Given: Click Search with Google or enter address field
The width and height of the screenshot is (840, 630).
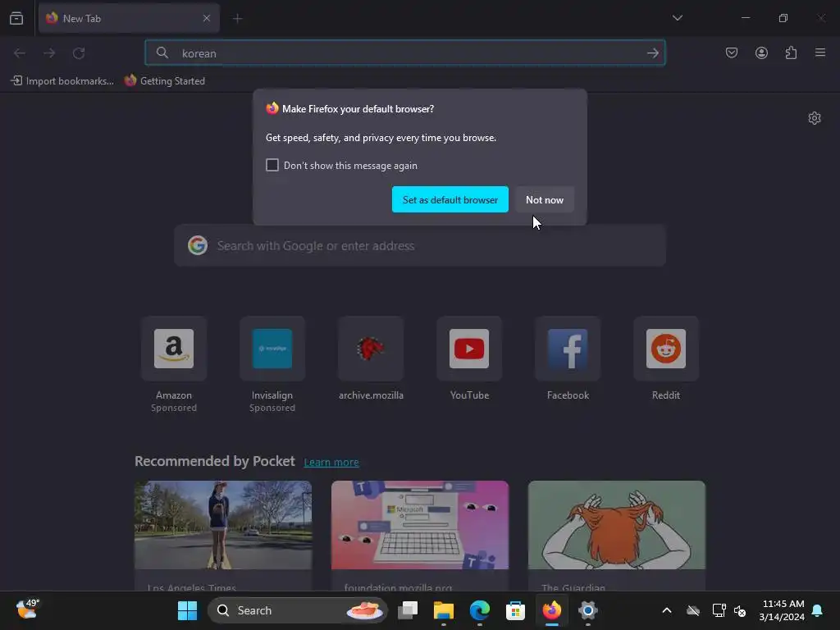Looking at the screenshot, I should point(420,246).
